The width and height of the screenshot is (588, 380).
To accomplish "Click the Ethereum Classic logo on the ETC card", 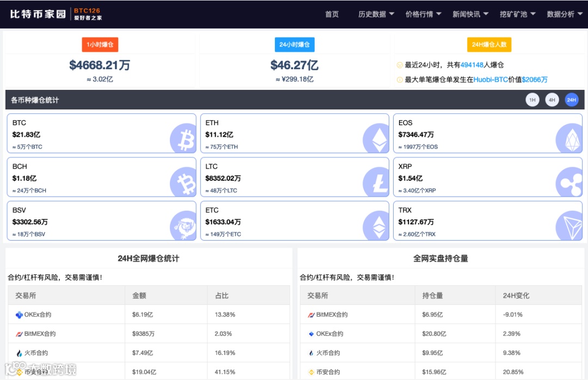I will (376, 226).
